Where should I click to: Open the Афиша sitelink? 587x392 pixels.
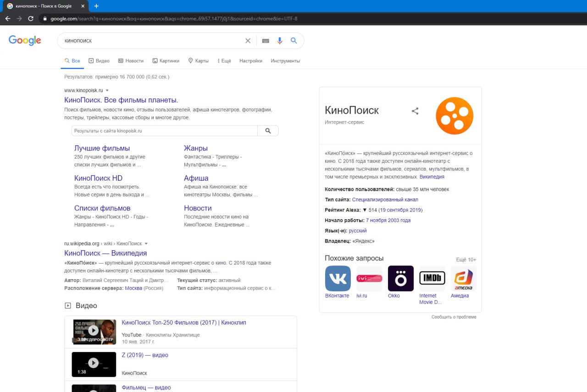coord(196,178)
